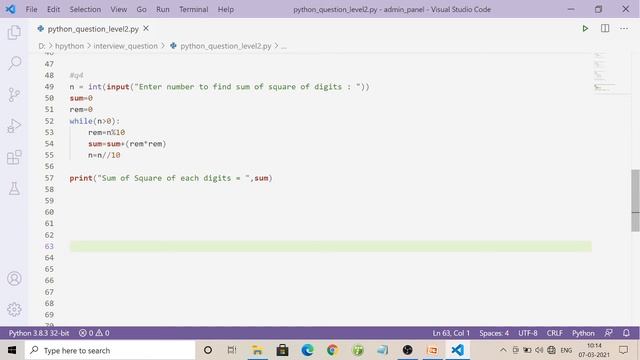Run Python file with play button

pos(585,29)
